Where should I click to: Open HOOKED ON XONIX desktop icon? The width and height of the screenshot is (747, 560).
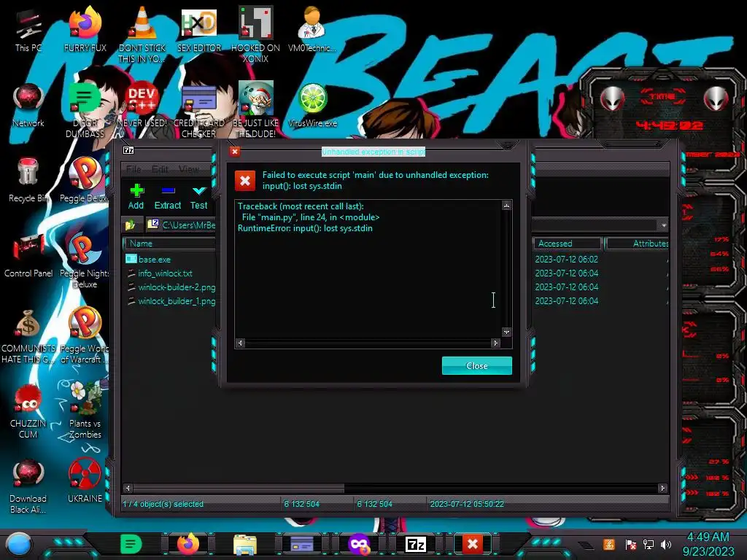(x=255, y=34)
